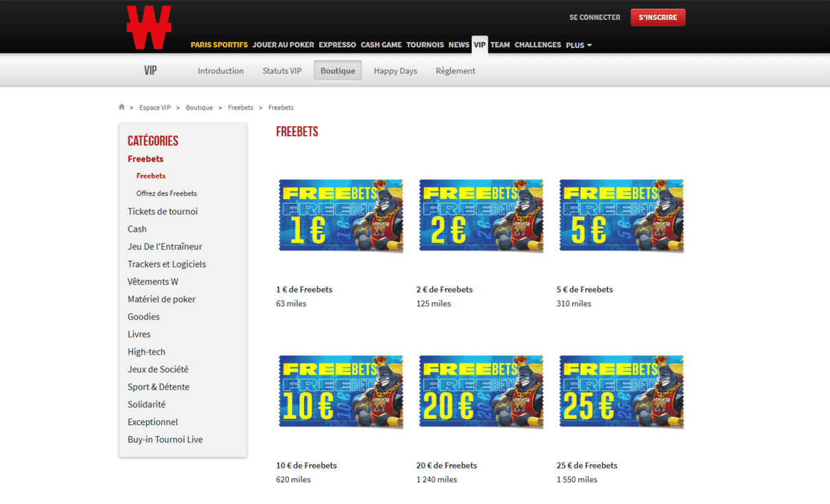Image resolution: width=830 pixels, height=504 pixels.
Task: Open Jeux de Société category
Action: (158, 369)
